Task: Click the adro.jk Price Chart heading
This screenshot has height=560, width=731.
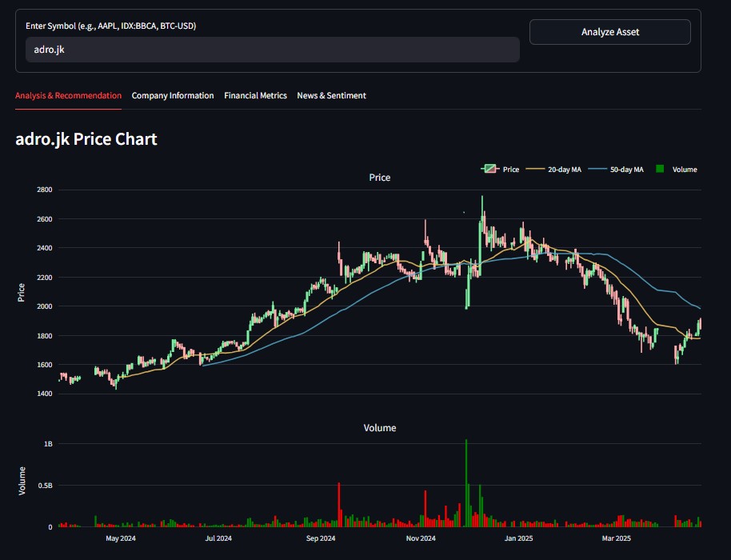Action: [86, 139]
